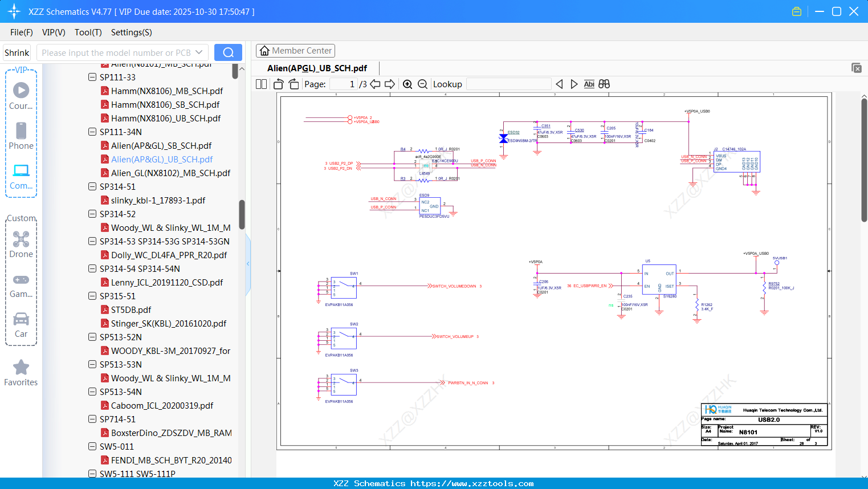Collapse the SP111-33 tree folder

pyautogui.click(x=92, y=77)
